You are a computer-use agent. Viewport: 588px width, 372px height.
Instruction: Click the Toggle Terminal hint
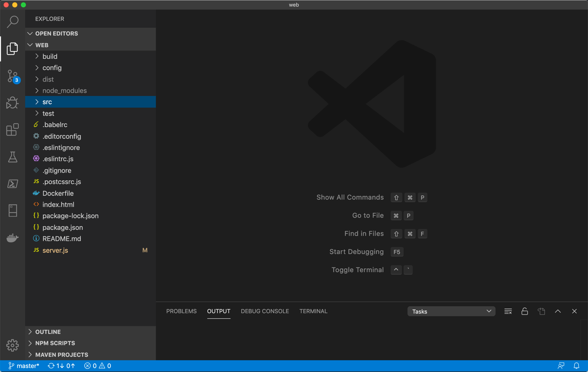coord(357,270)
